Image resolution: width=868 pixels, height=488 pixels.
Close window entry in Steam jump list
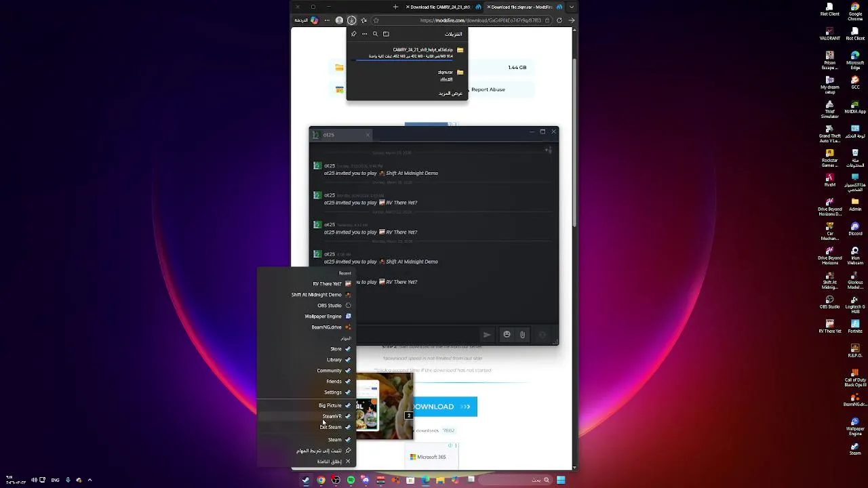pyautogui.click(x=305, y=462)
